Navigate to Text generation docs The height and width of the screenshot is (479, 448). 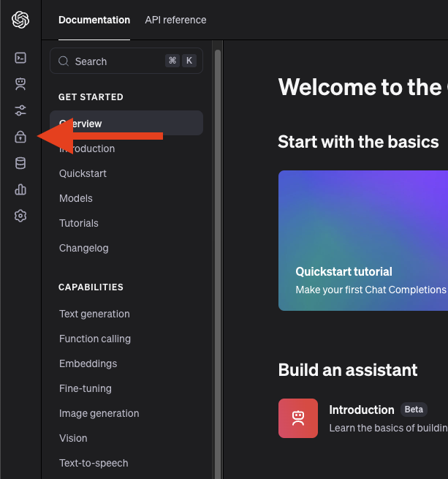tap(94, 314)
